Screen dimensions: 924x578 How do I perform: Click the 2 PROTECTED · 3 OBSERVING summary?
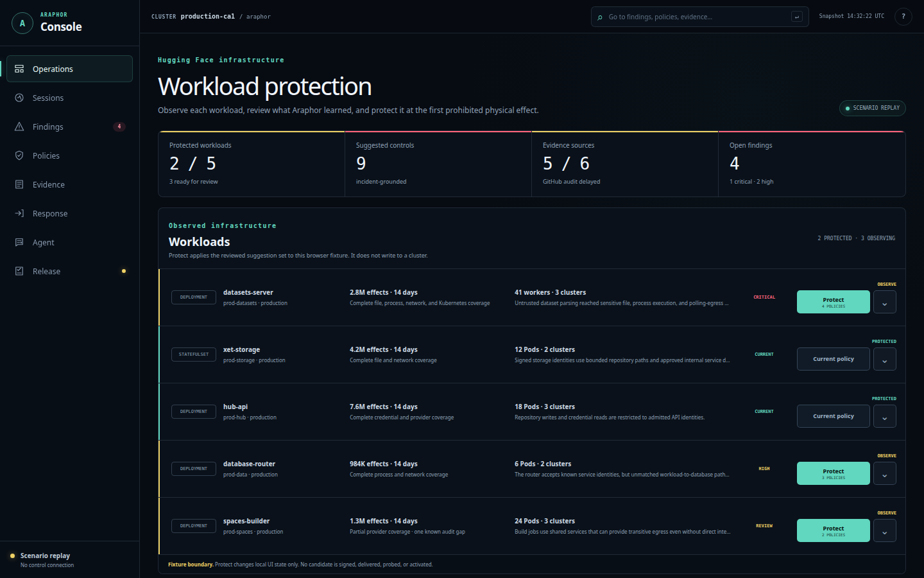[x=856, y=238]
